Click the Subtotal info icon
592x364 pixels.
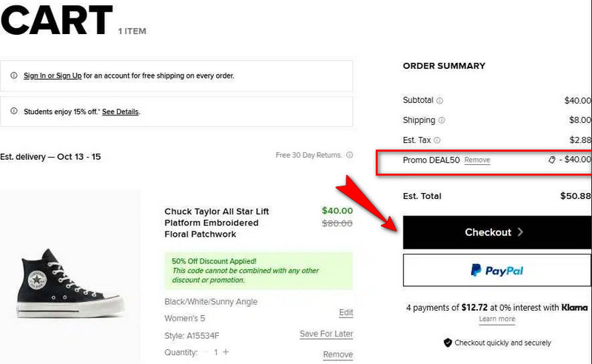[x=440, y=101]
